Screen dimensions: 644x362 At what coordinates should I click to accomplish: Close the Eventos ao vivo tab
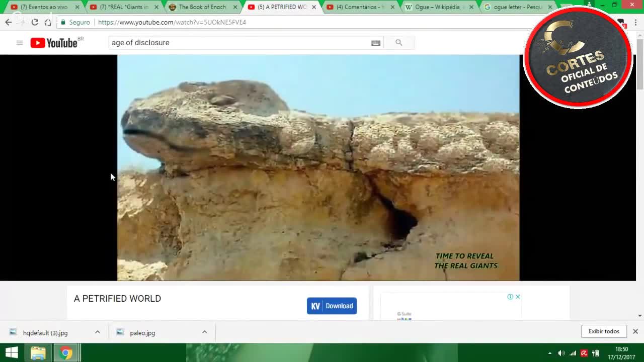pyautogui.click(x=77, y=7)
